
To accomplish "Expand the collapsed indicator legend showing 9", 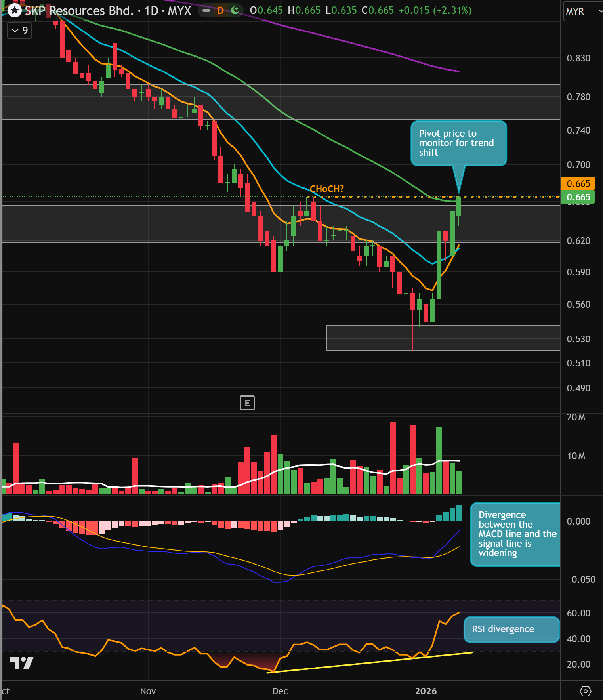I will coord(19,31).
